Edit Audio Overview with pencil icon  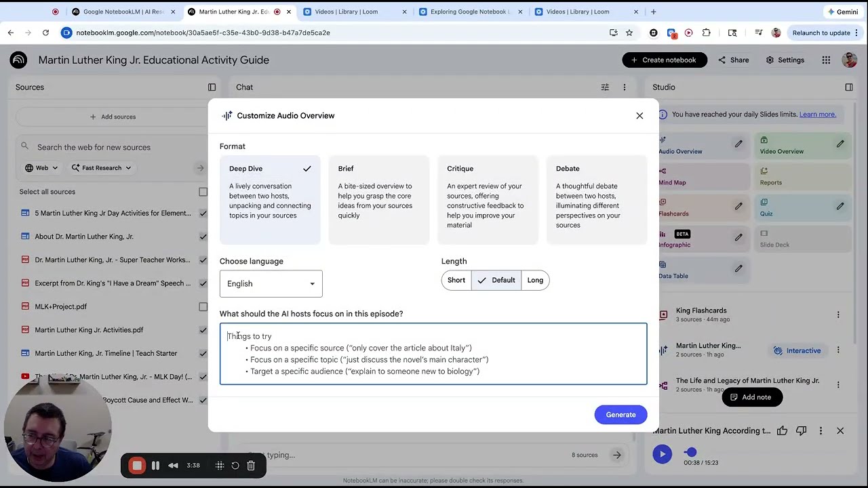(738, 144)
